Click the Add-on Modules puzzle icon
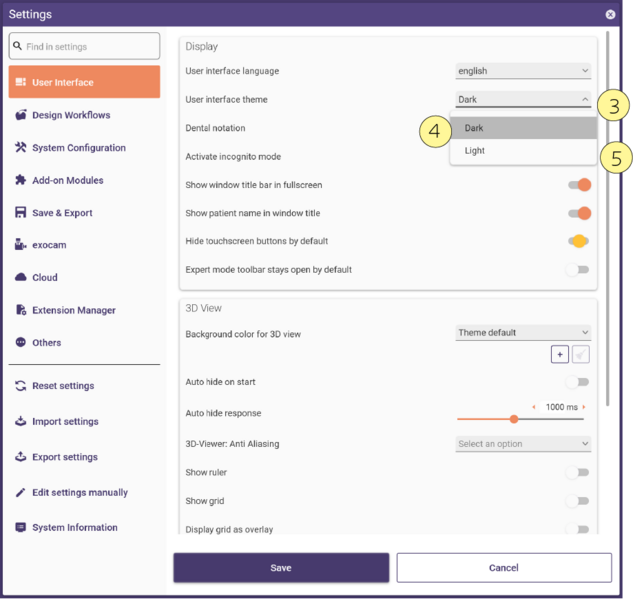Image resolution: width=633 pixels, height=599 pixels. (x=21, y=180)
